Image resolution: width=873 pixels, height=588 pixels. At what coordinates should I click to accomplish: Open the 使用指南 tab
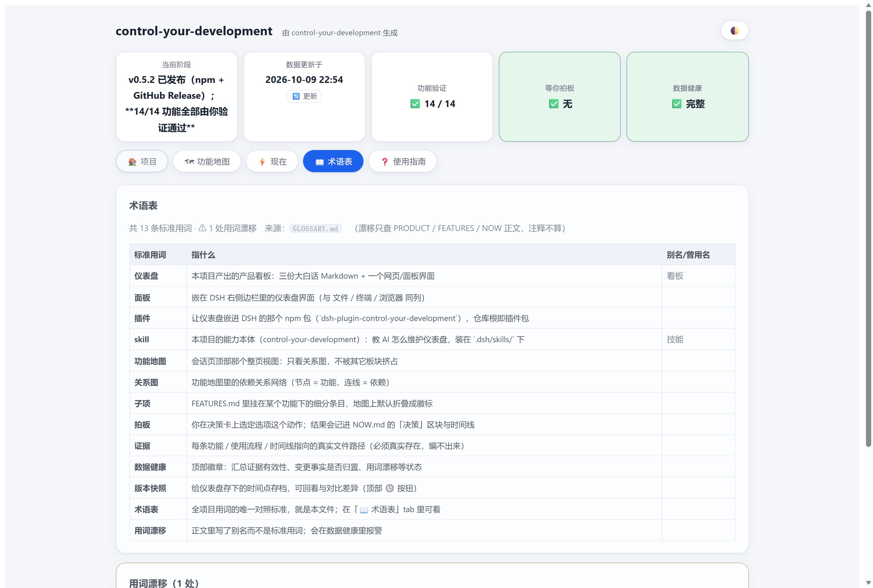click(403, 161)
